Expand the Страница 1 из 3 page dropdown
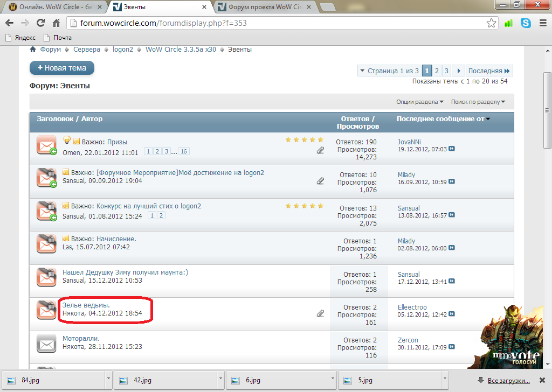The height and width of the screenshot is (392, 552). point(389,71)
